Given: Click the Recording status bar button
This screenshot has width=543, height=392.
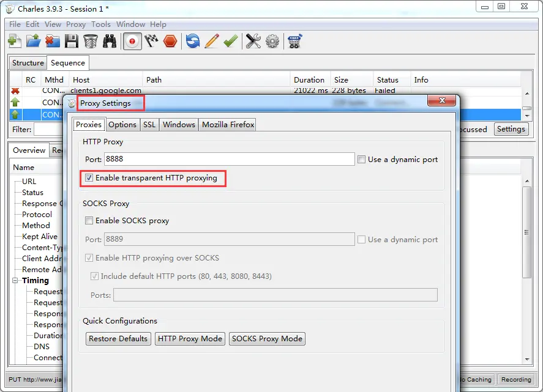Looking at the screenshot, I should coord(516,380).
